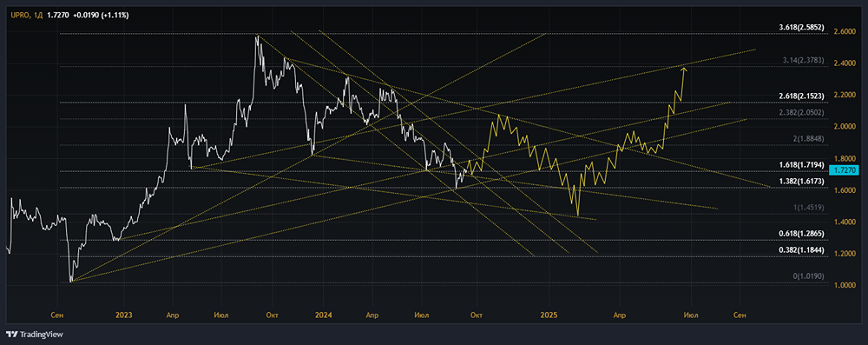Select the 1Д interval label
Screen dimensions: 868x345
37,15
